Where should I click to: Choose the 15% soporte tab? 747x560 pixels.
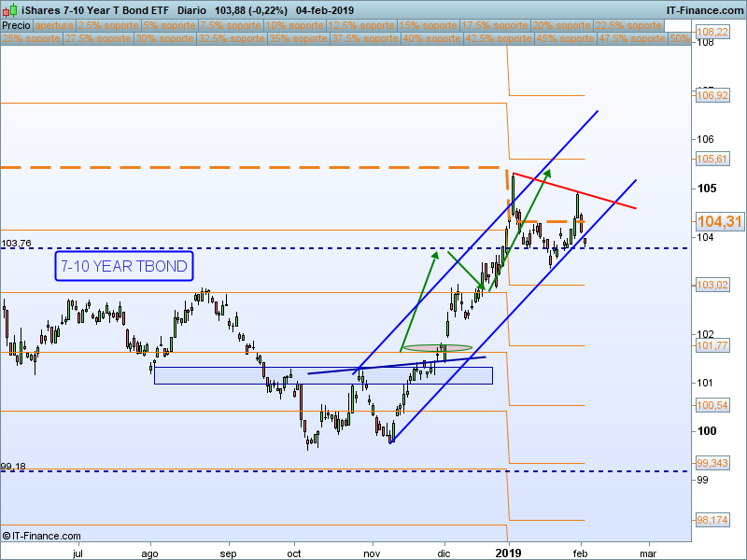[428, 26]
